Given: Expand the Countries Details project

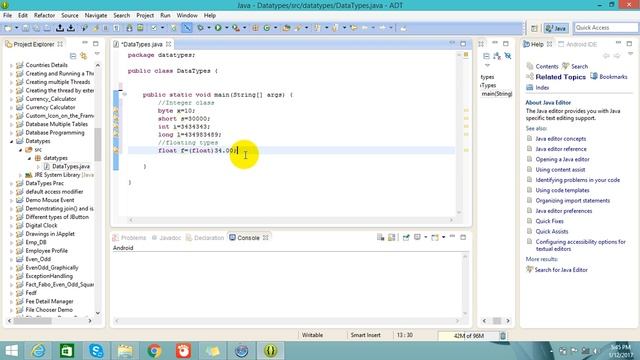Looking at the screenshot, I should point(11,65).
